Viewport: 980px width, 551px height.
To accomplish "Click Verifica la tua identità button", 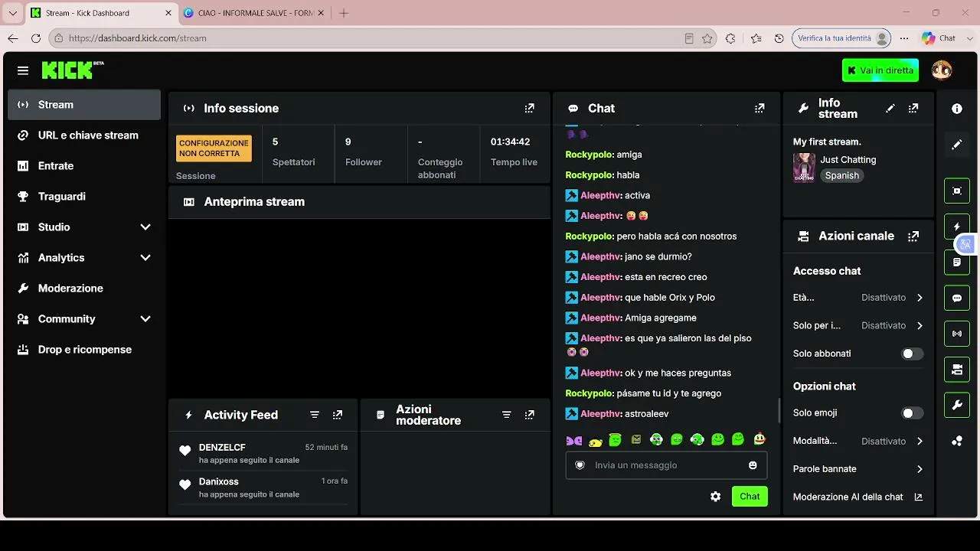I will pos(842,38).
